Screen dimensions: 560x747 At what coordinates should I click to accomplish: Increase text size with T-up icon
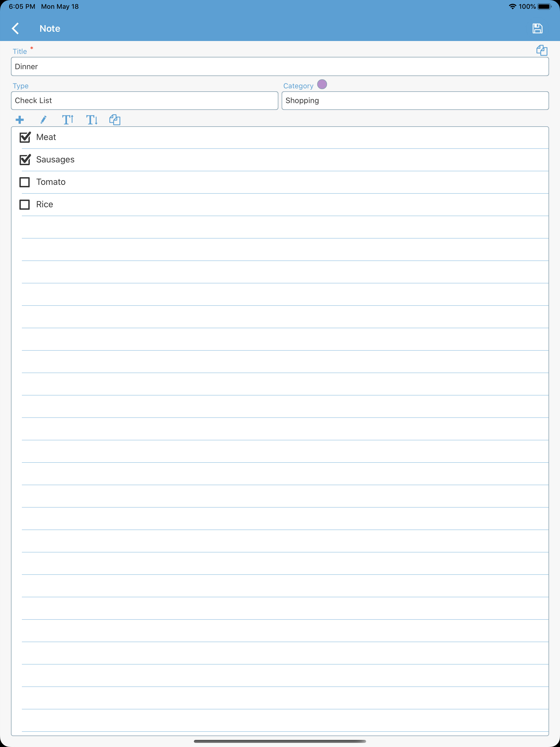tap(68, 119)
